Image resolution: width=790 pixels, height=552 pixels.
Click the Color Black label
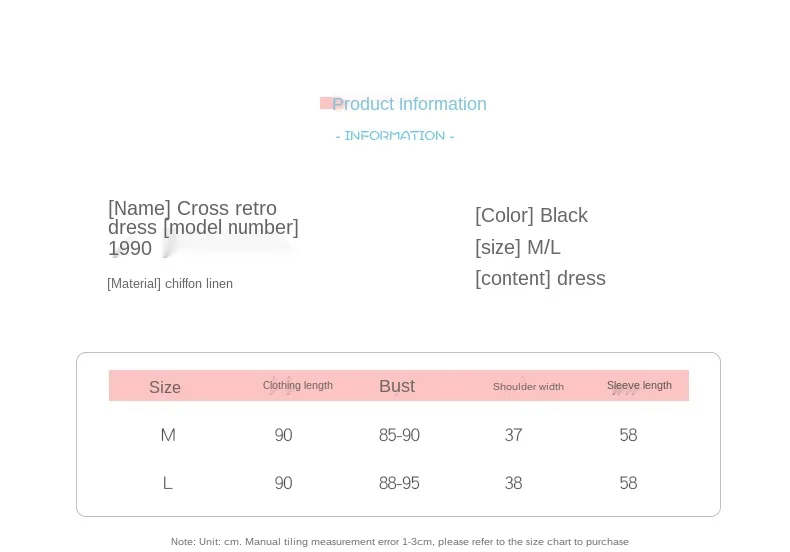(x=532, y=215)
